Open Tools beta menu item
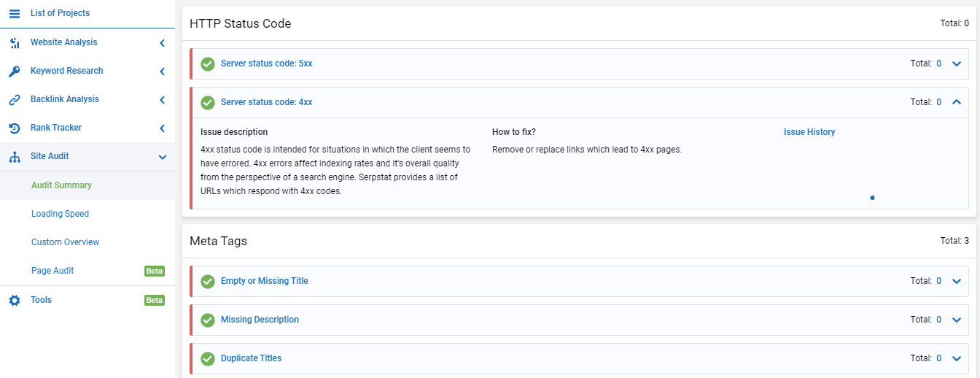 tap(41, 300)
